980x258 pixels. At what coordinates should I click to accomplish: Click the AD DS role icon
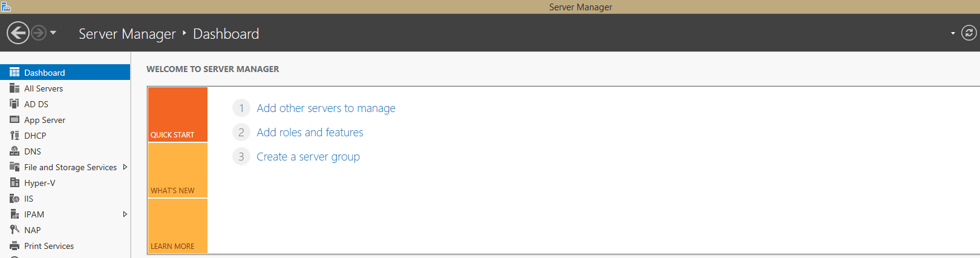(15, 104)
